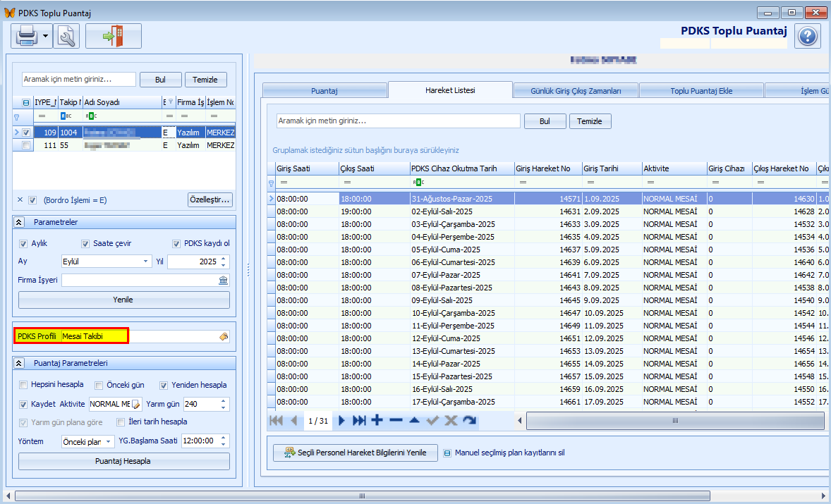Expand the Yöntem dropdown list
Image resolution: width=831 pixels, height=504 pixels.
pos(109,442)
